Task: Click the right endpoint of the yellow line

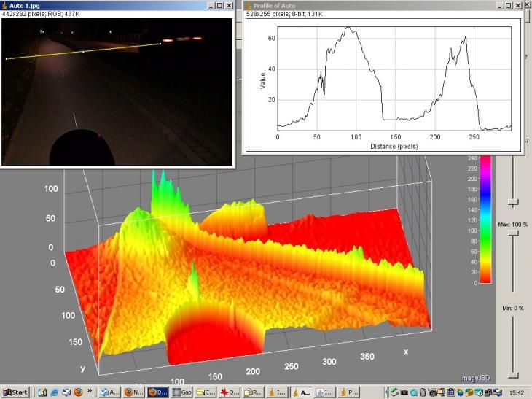Action: click(160, 44)
